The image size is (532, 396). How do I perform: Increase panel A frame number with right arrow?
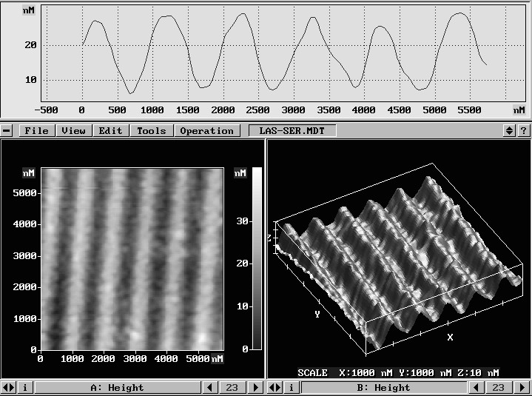click(x=256, y=387)
